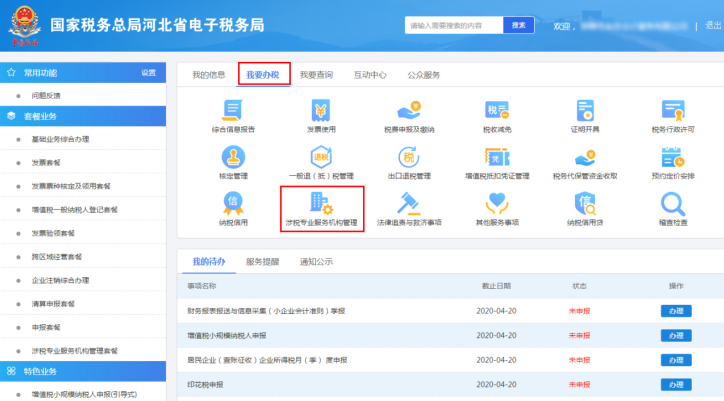Switch to 公众服务 tab
Viewport: 724px width, 401px height.
(x=423, y=75)
